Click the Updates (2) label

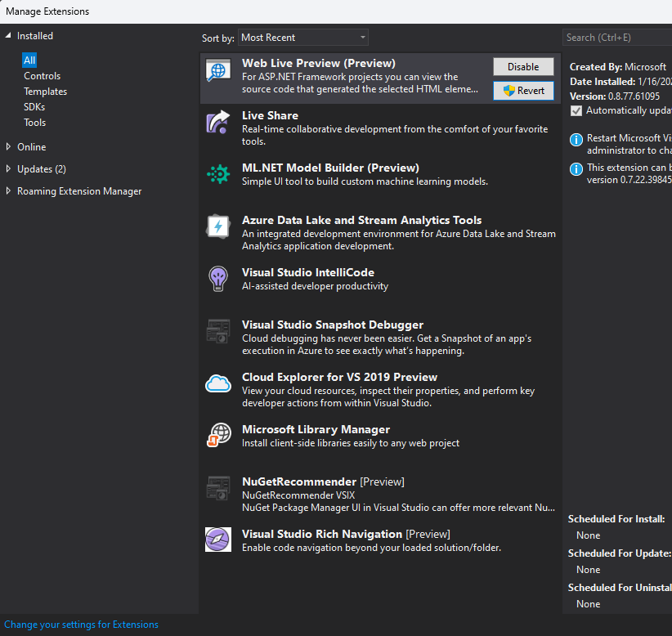pyautogui.click(x=42, y=169)
